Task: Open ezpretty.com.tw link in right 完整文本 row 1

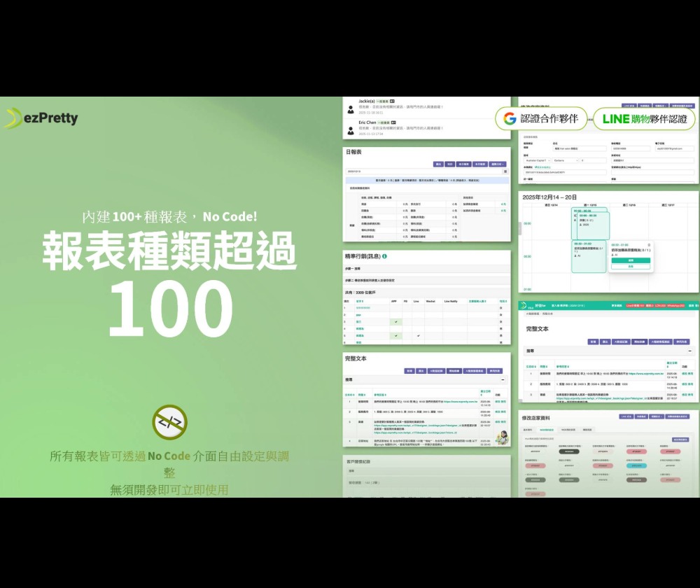Action: coord(646,373)
